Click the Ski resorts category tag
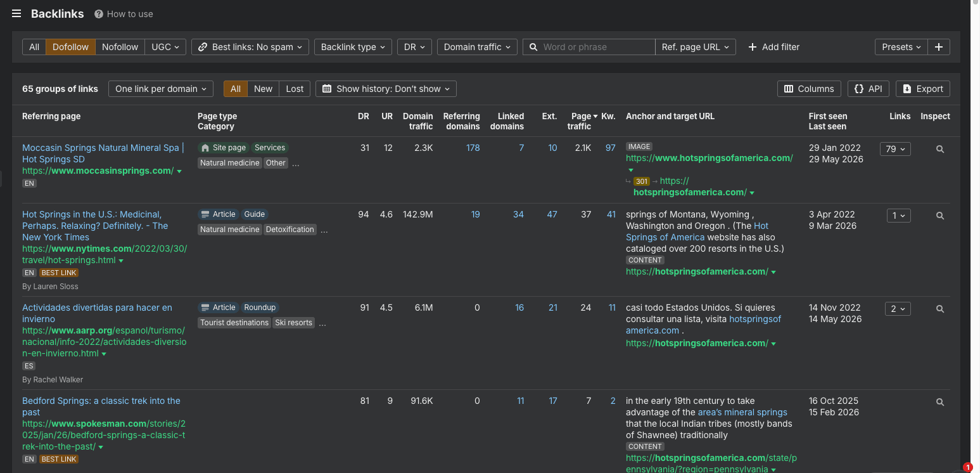This screenshot has height=473, width=980. coord(294,323)
